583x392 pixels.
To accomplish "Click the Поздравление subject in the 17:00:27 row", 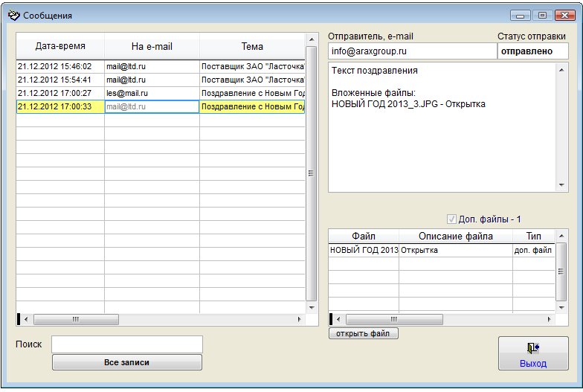I will tap(253, 94).
